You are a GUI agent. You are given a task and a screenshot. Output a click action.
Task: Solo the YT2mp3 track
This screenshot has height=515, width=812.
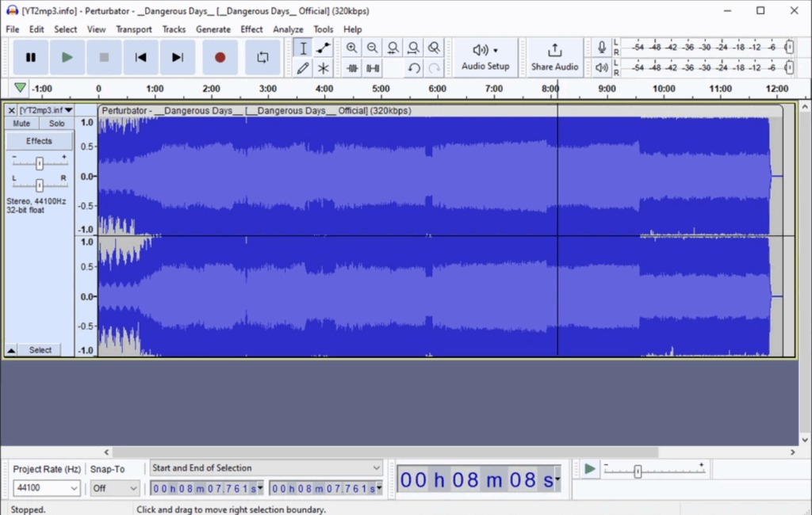pos(56,123)
